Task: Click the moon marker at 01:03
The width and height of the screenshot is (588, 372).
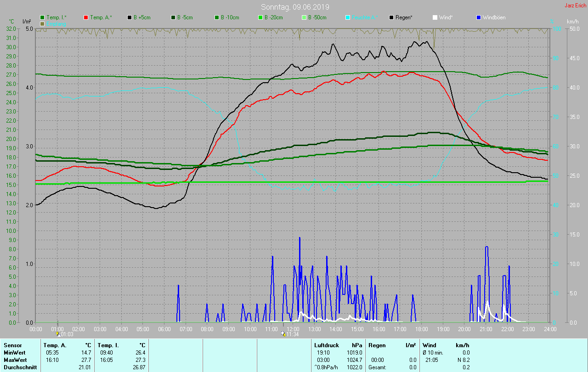Action: (58, 334)
